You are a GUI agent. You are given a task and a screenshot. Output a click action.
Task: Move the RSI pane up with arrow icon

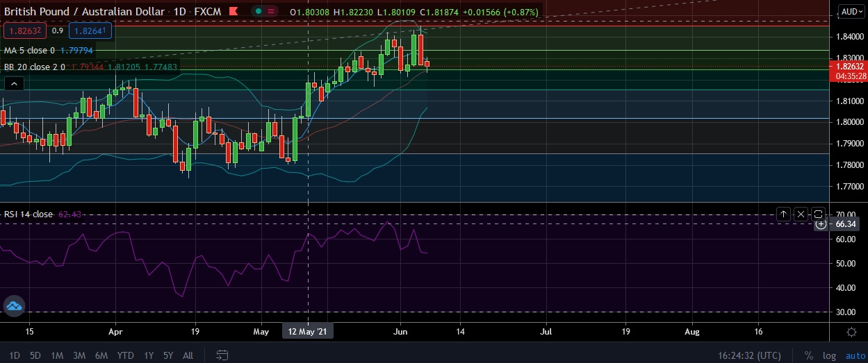(783, 214)
